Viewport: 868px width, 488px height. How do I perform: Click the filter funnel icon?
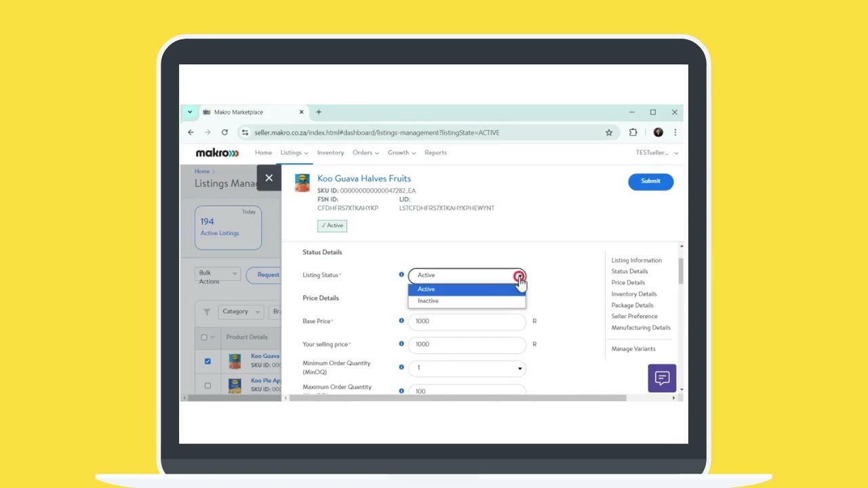click(x=207, y=312)
